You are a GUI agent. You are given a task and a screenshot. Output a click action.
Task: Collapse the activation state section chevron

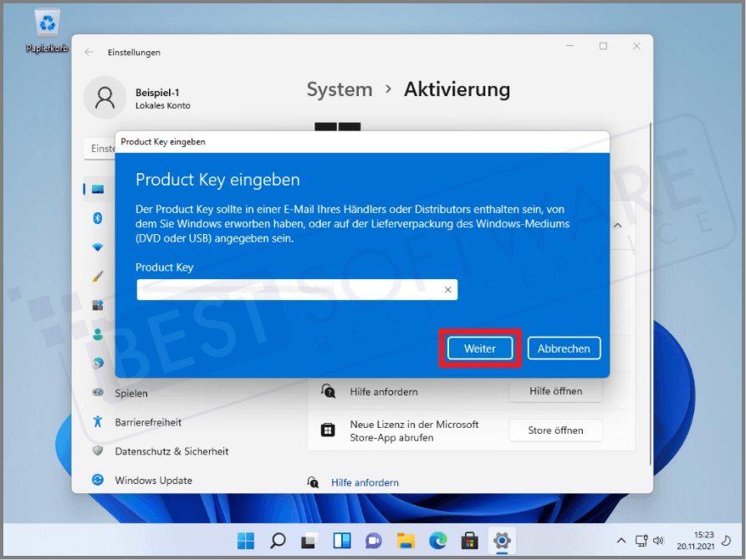(x=617, y=225)
